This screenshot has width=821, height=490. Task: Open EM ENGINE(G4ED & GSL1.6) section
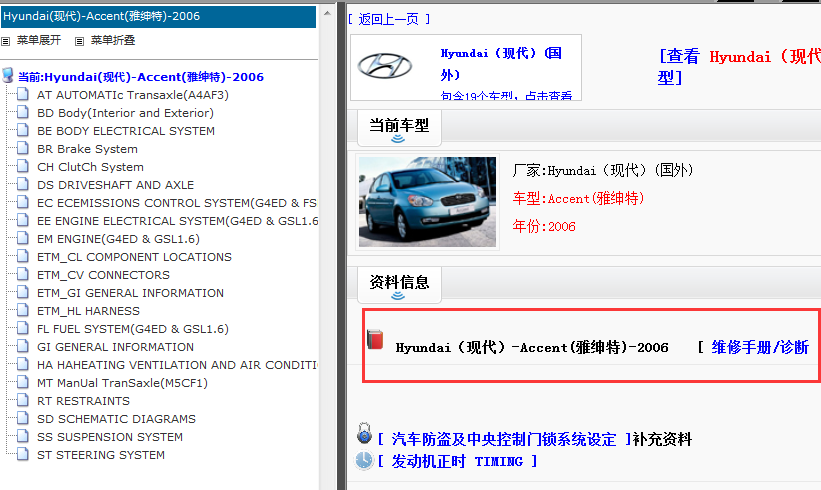point(118,239)
